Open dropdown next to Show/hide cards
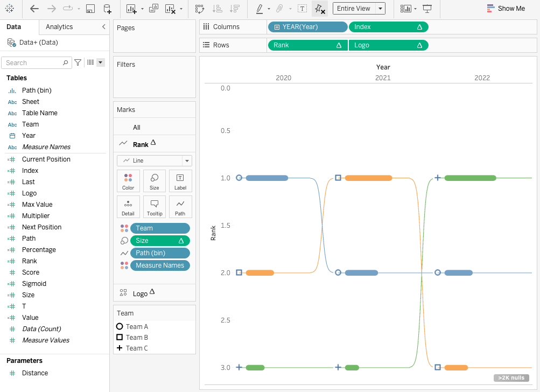 click(415, 9)
